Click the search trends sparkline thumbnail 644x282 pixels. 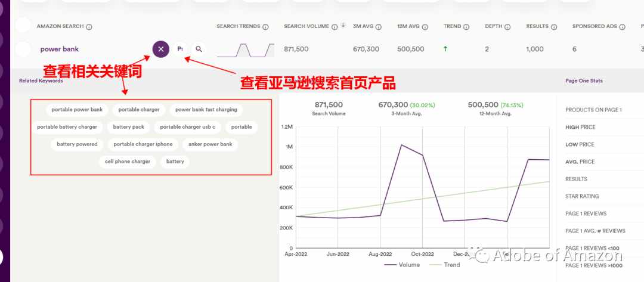click(246, 50)
